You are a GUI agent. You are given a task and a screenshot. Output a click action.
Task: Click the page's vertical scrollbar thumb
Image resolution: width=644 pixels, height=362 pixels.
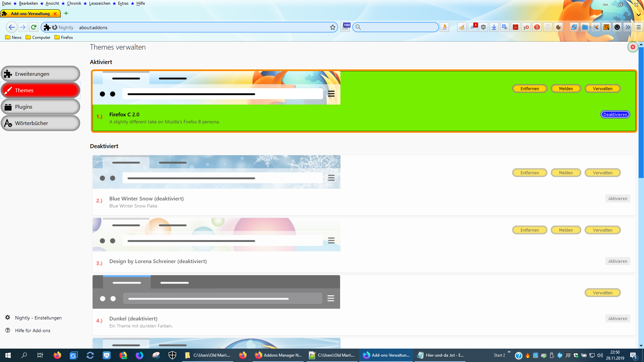[641, 112]
